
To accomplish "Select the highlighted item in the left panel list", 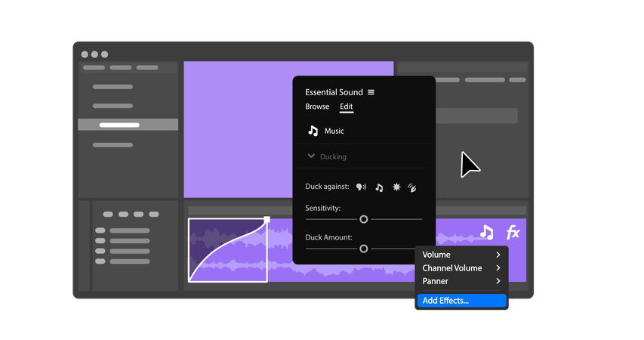I will (128, 125).
